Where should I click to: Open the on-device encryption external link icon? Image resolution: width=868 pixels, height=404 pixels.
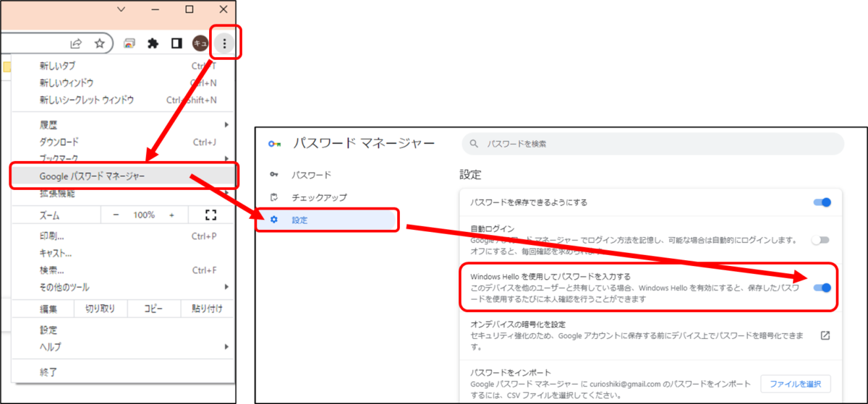pos(825,335)
